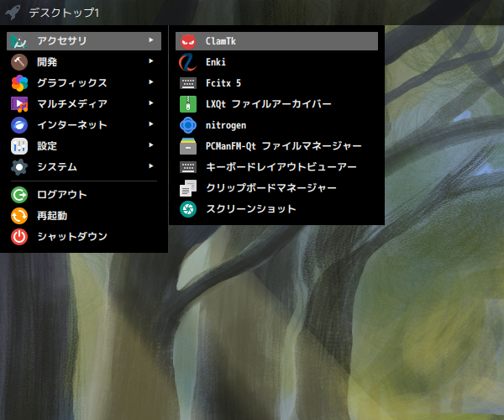Click the デスクトップ1 desktop label
The height and width of the screenshot is (420, 504).
[64, 13]
